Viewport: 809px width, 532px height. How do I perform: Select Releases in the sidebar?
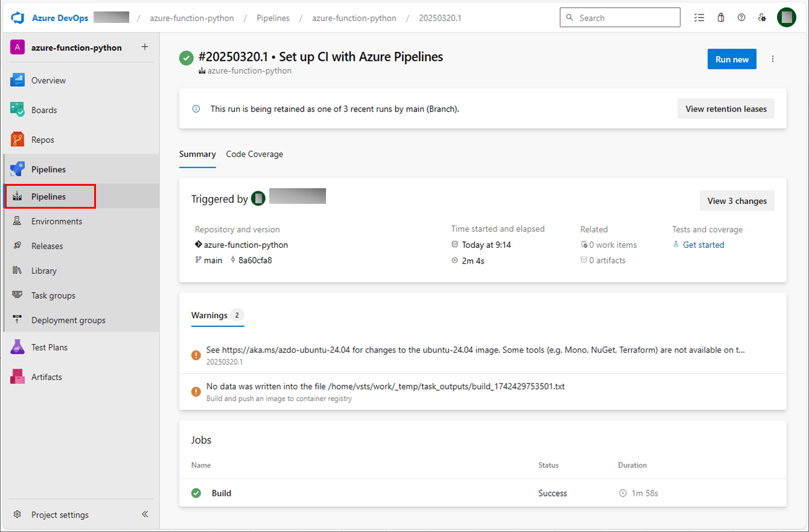click(82, 246)
